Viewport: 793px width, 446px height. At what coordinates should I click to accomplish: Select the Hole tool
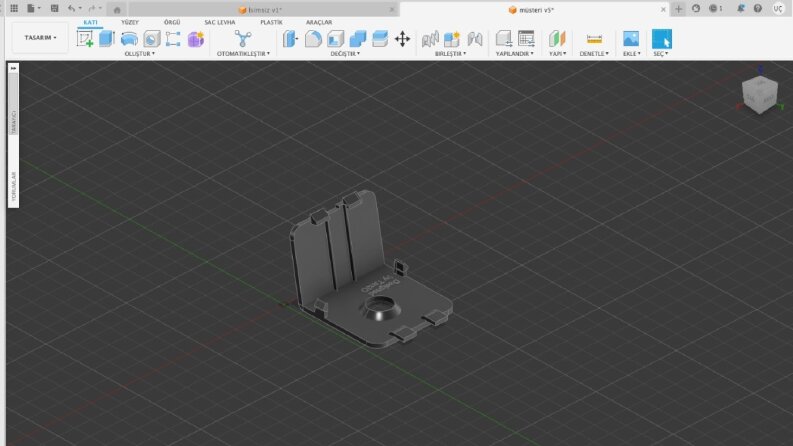point(151,39)
